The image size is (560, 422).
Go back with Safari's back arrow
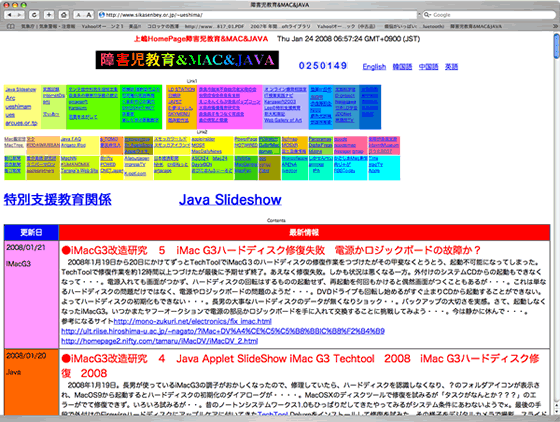pyautogui.click(x=10, y=15)
